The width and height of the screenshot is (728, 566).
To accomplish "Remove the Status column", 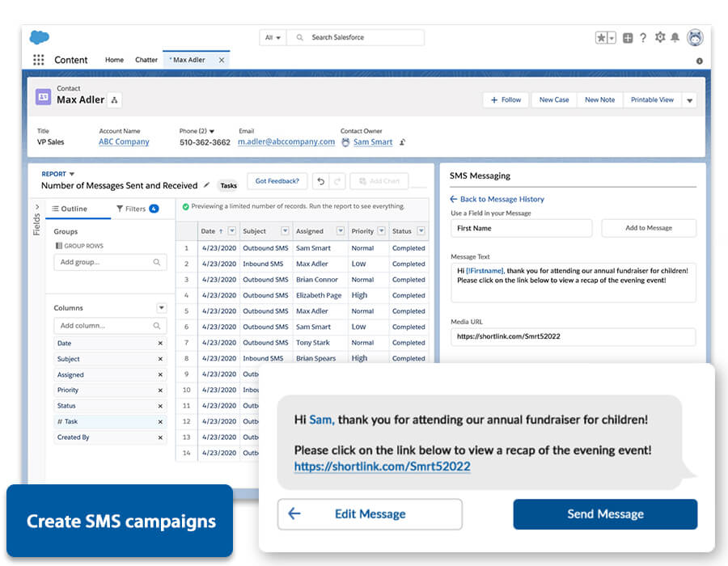I will point(160,406).
